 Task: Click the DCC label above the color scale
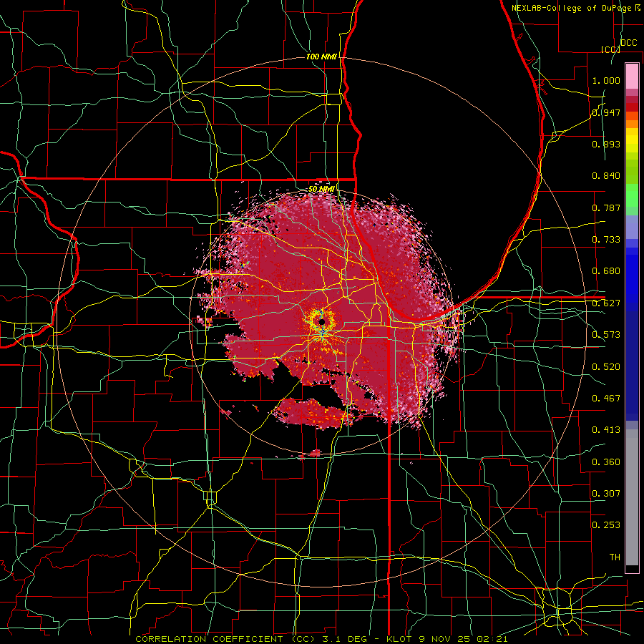[x=628, y=43]
